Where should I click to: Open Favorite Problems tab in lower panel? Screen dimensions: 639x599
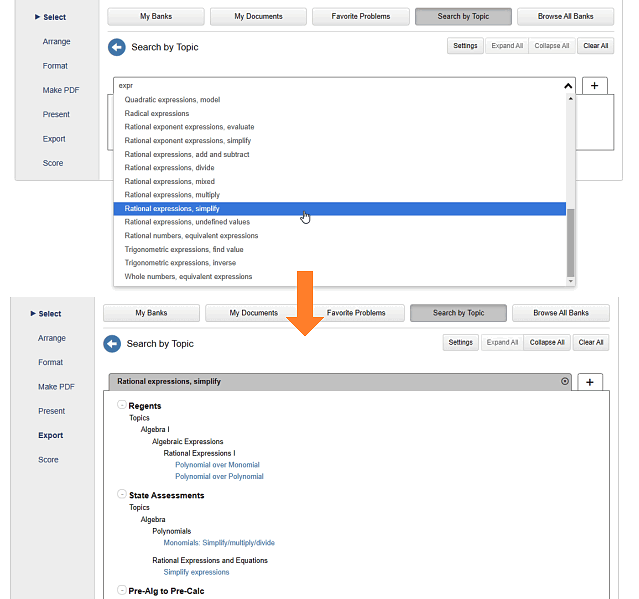[356, 313]
